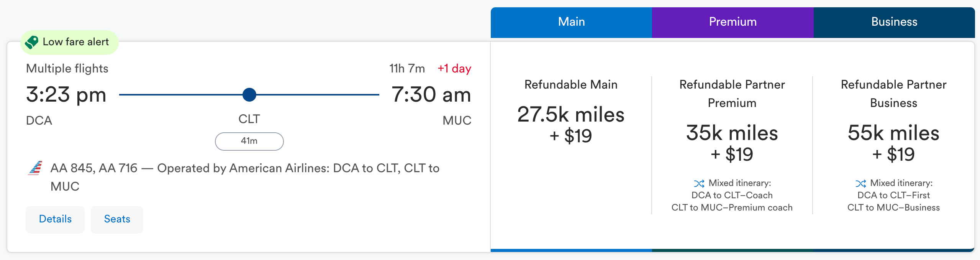Viewport: 980px width, 260px height.
Task: Click the 7:30 am arrival time
Action: point(431,95)
